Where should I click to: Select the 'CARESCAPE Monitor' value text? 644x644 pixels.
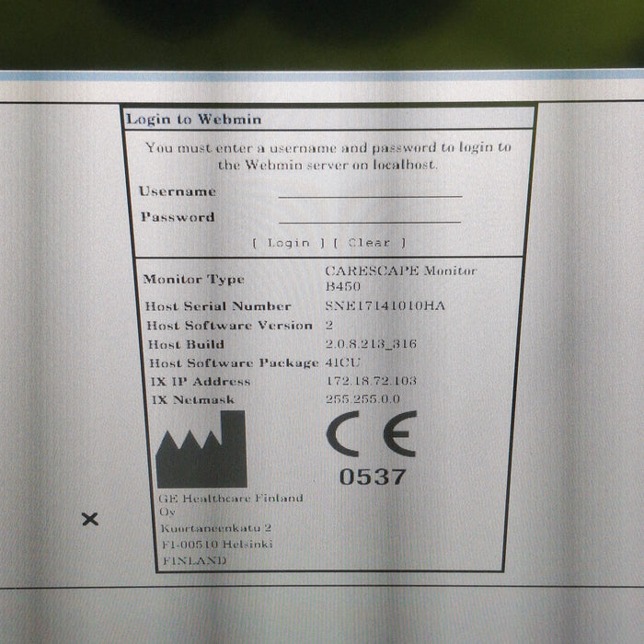click(400, 270)
